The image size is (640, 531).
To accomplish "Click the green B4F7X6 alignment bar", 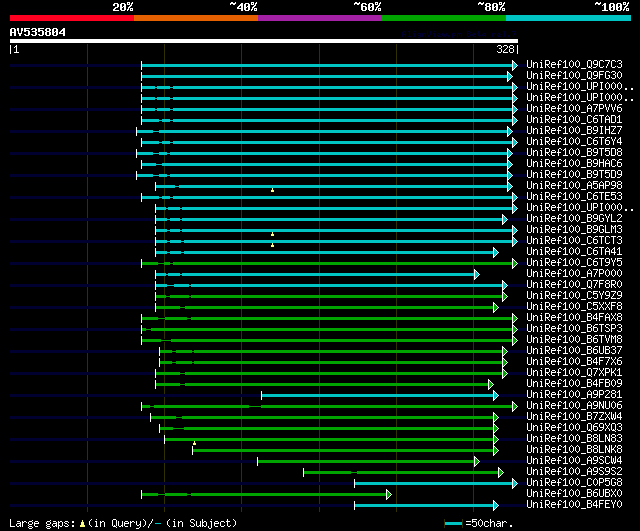I will point(331,362).
